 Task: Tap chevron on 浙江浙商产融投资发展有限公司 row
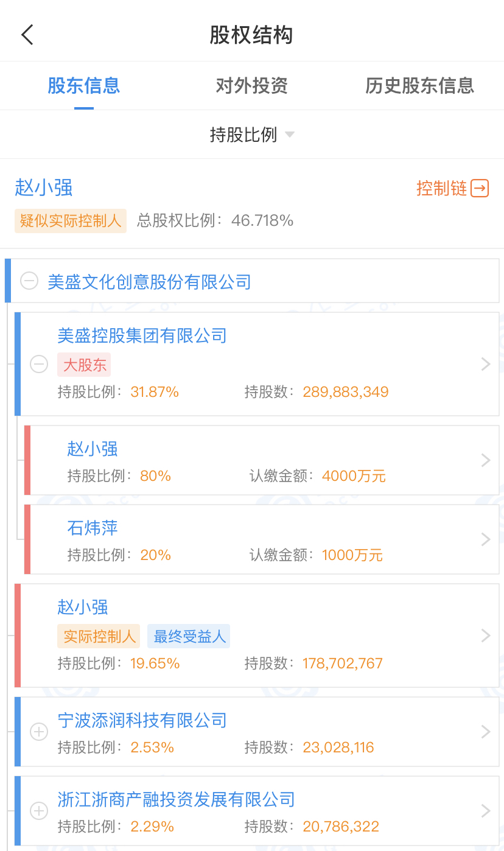coord(486,811)
